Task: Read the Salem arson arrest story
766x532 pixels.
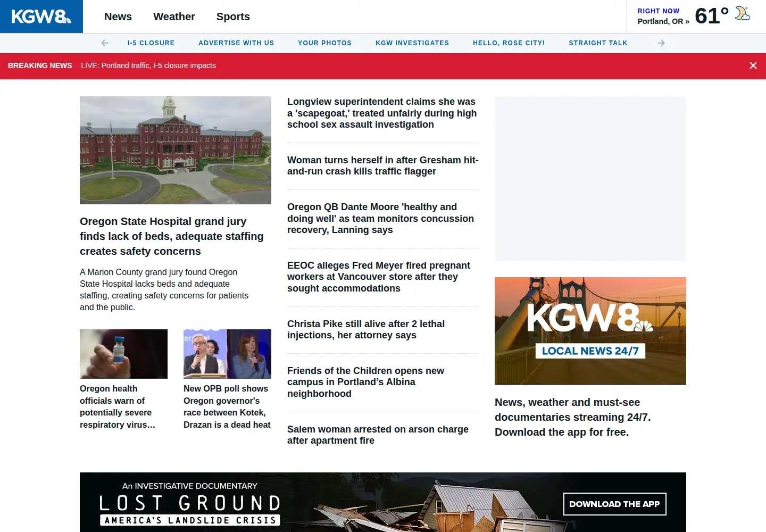Action: click(378, 435)
